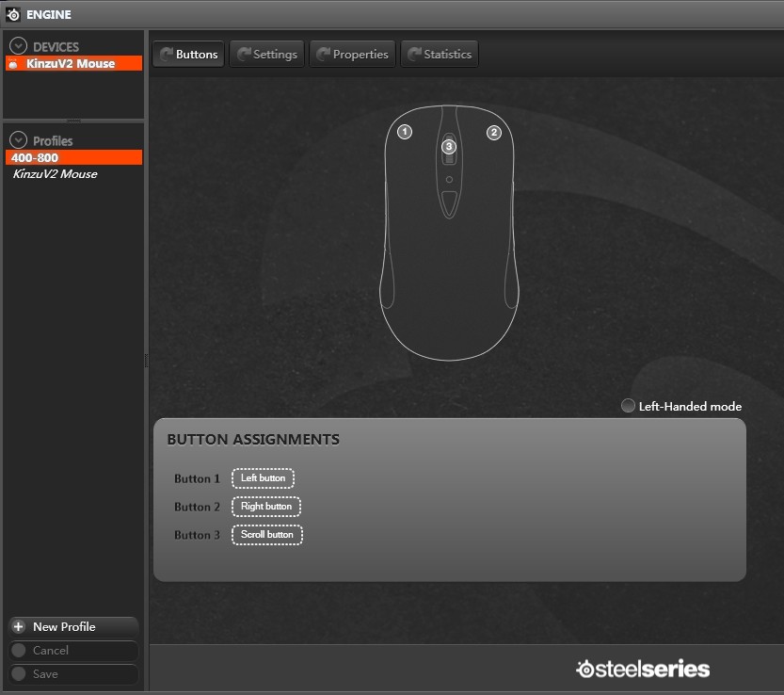Collapse the Profiles section chevron
The height and width of the screenshot is (695, 784).
point(19,140)
